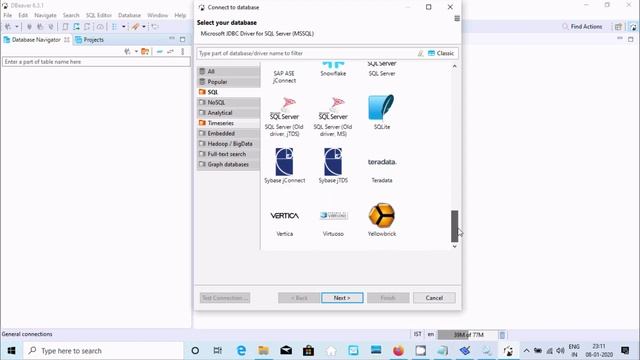Collapse all in Database Navigator
The width and height of the screenshot is (640, 360).
[160, 51]
